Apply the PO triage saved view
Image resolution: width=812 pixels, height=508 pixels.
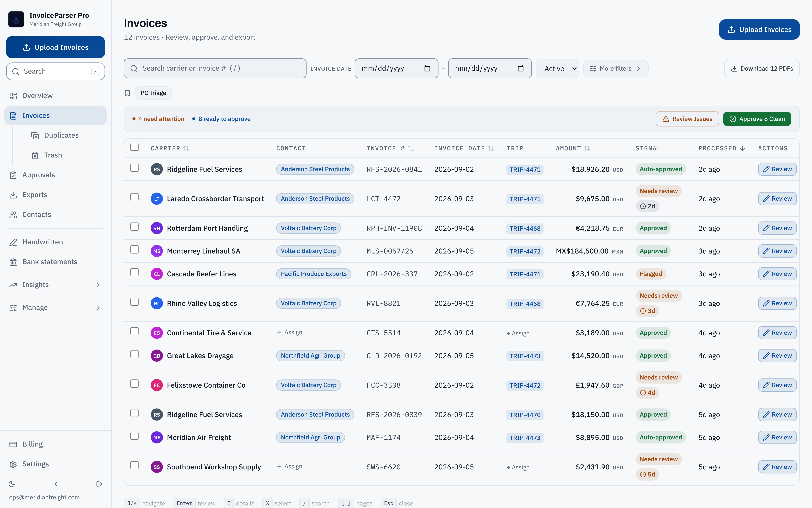[x=153, y=93]
